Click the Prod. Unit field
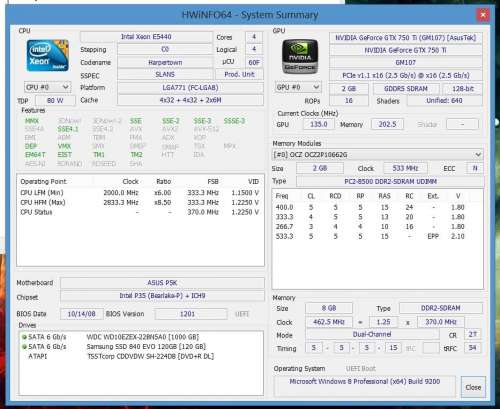Viewport: 500px width, 409px height. 239,74
